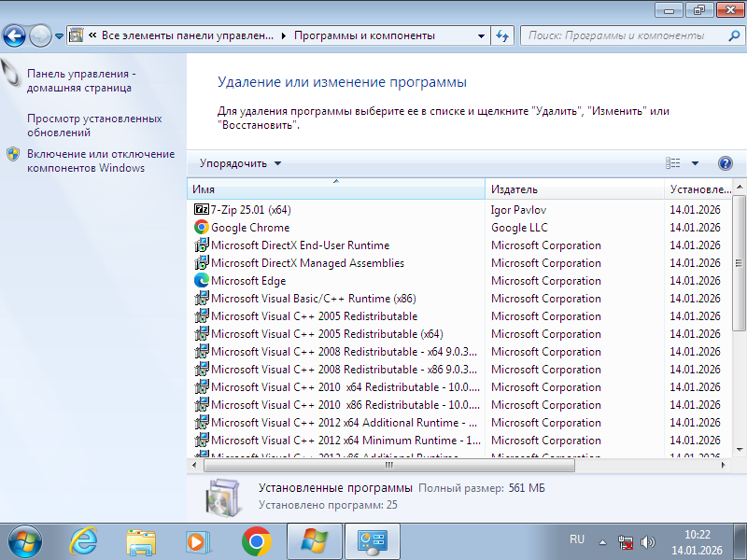Click the DirectX Managed Assemblies icon
747x560 pixels.
click(x=202, y=262)
